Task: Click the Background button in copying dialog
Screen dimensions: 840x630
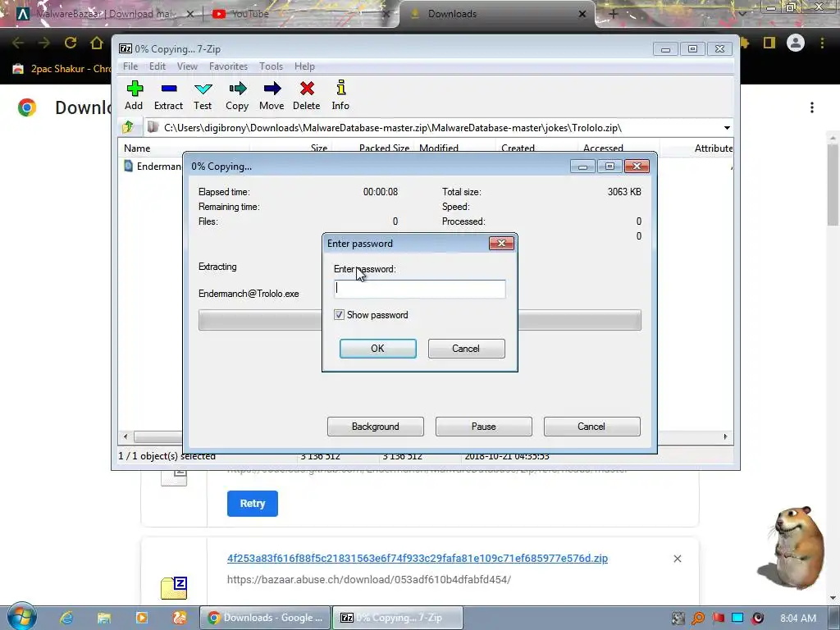Action: [375, 427]
